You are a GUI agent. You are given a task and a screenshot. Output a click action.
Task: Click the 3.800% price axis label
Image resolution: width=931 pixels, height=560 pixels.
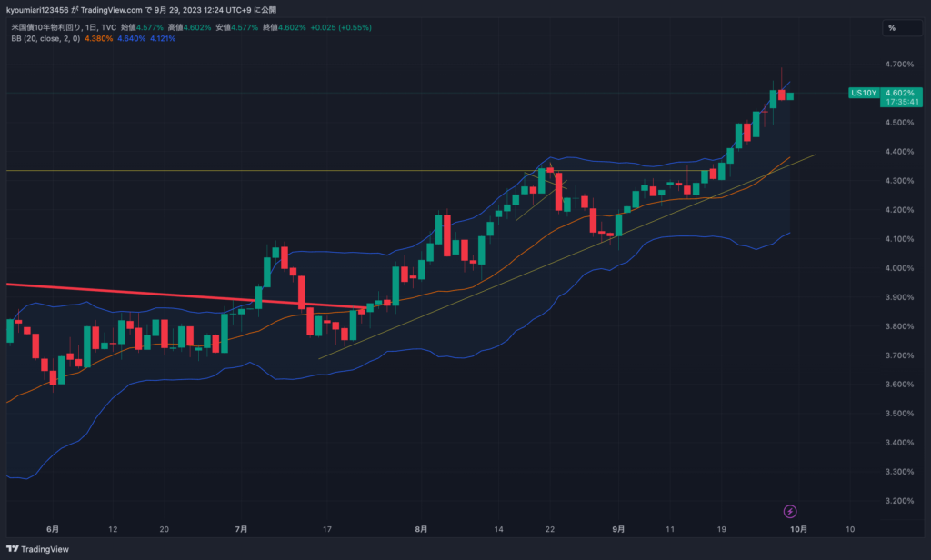899,326
